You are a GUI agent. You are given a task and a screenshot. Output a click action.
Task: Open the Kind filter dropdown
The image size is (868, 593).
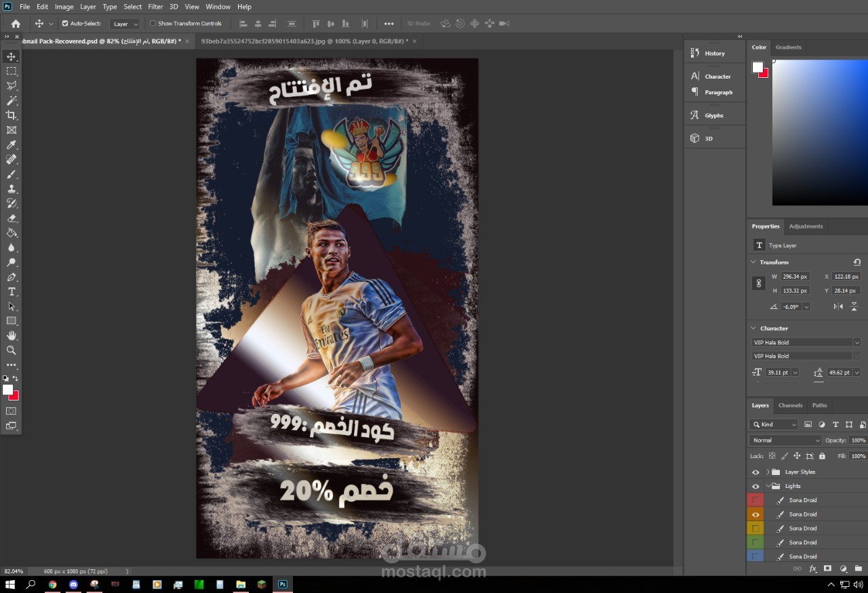tap(774, 424)
